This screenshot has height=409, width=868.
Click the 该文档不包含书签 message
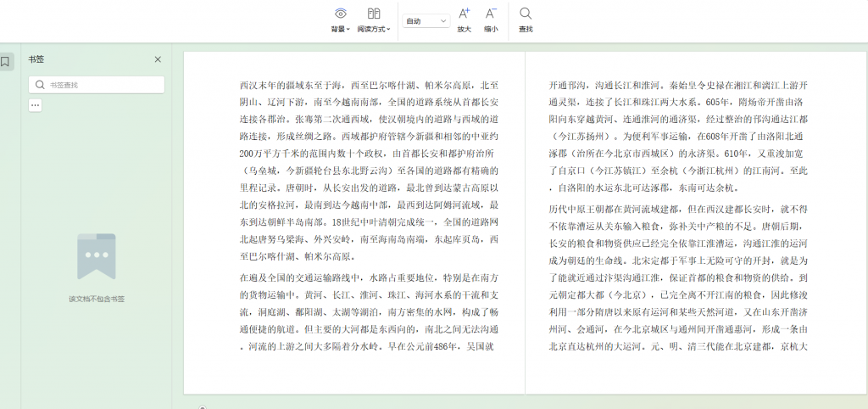[x=97, y=299]
